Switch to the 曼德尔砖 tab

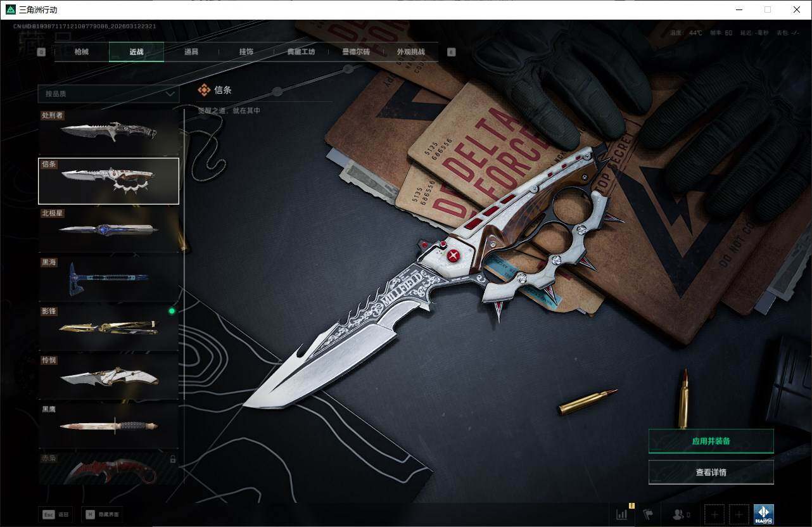click(x=356, y=52)
